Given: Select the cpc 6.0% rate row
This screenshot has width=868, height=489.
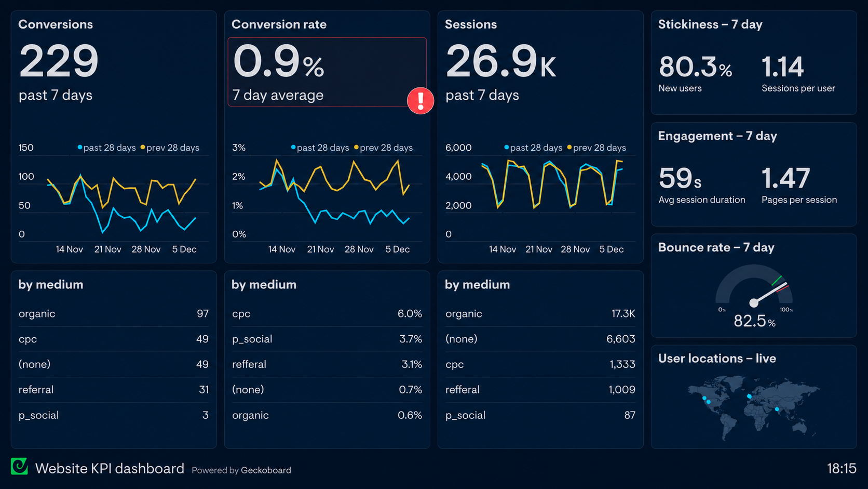Looking at the screenshot, I should [x=327, y=313].
